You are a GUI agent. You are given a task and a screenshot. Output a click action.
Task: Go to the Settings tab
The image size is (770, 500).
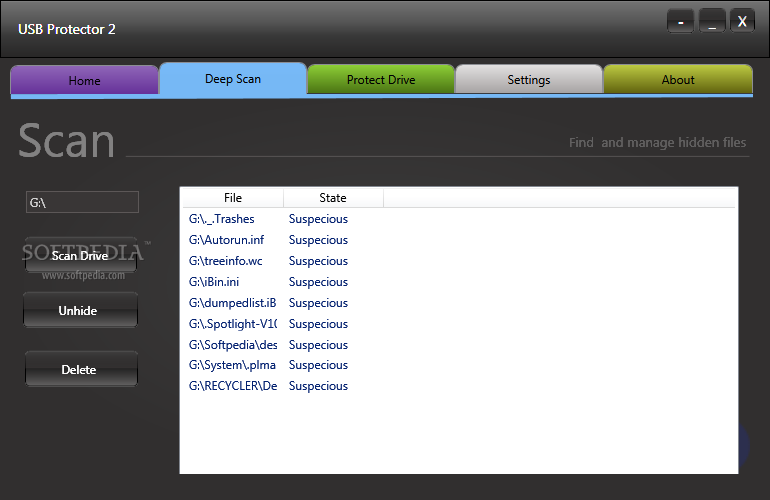click(x=528, y=80)
